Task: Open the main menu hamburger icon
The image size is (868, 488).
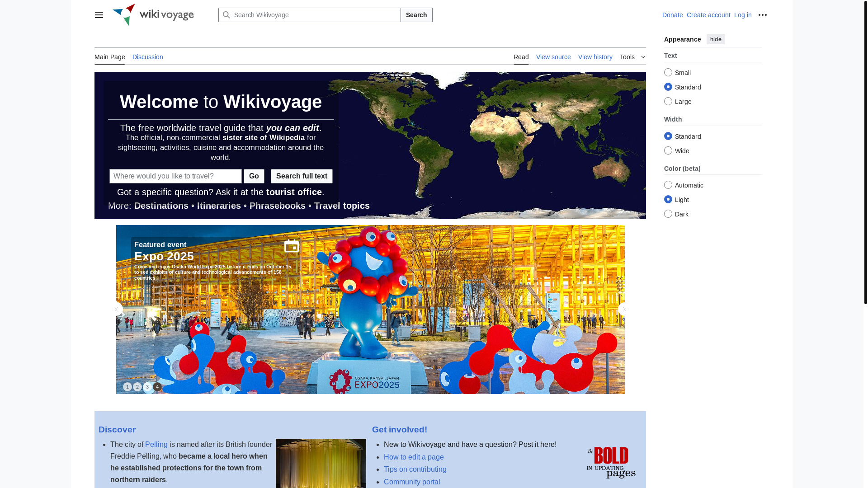Action: coord(99,15)
